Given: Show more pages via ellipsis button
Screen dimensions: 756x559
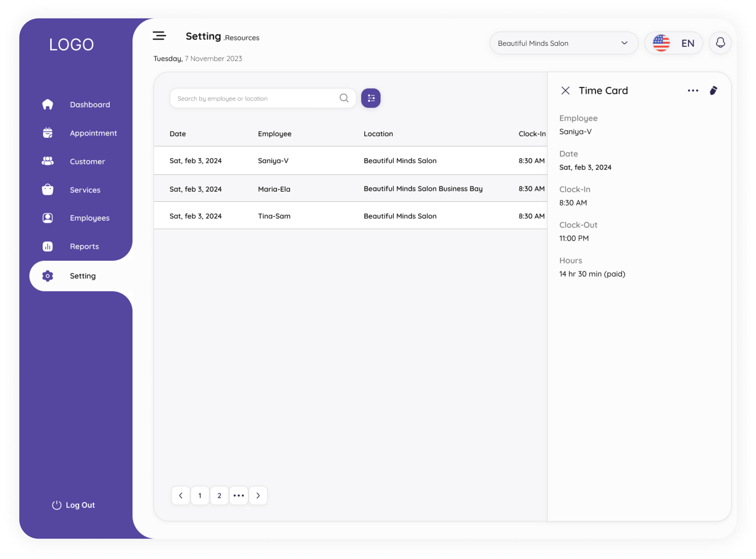Looking at the screenshot, I should pyautogui.click(x=238, y=496).
